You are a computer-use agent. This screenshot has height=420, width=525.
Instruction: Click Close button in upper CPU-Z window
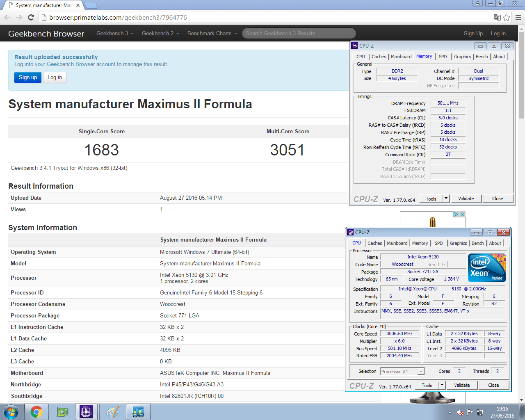pos(498,199)
